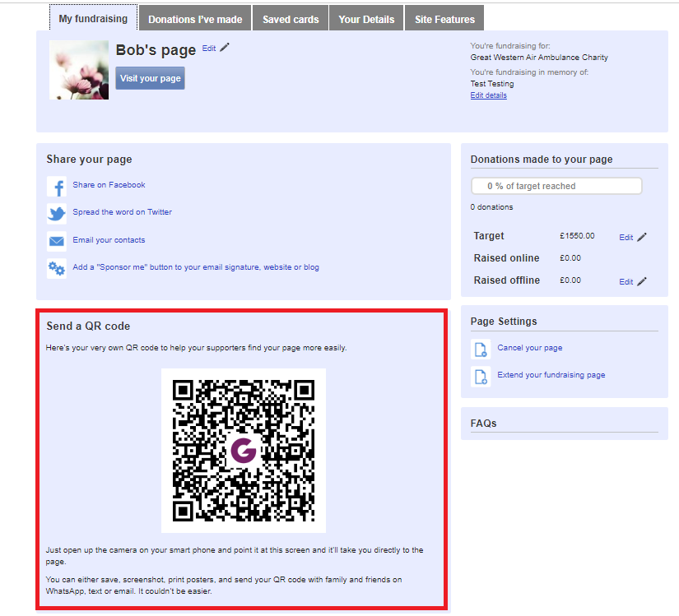This screenshot has width=679, height=616.
Task: Click the FAQs heading
Action: click(483, 424)
